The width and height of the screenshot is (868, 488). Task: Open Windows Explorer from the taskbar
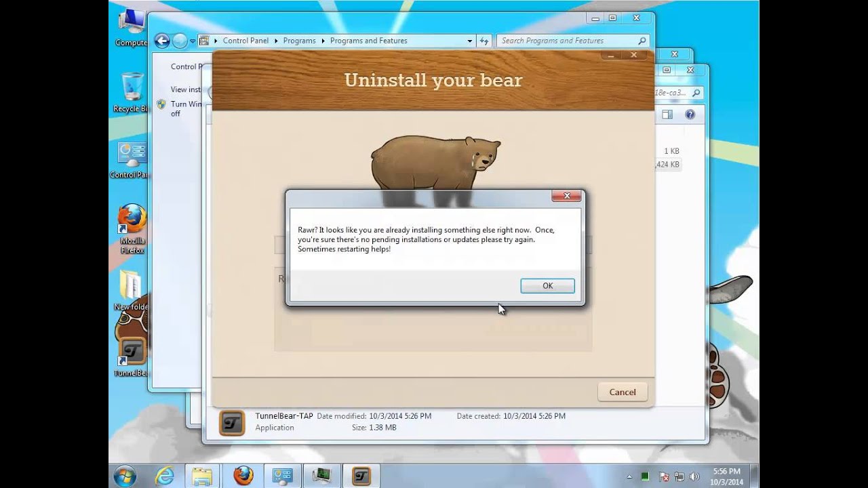[202, 476]
